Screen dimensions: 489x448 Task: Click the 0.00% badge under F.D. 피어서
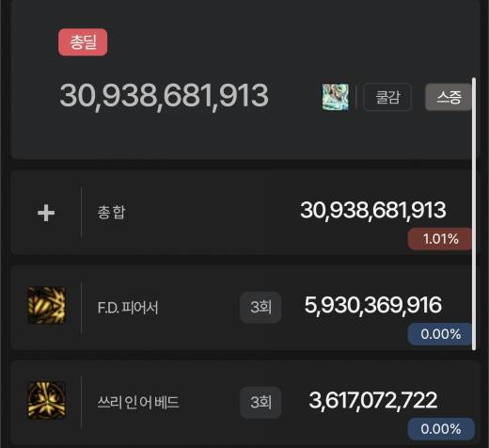pyautogui.click(x=440, y=334)
